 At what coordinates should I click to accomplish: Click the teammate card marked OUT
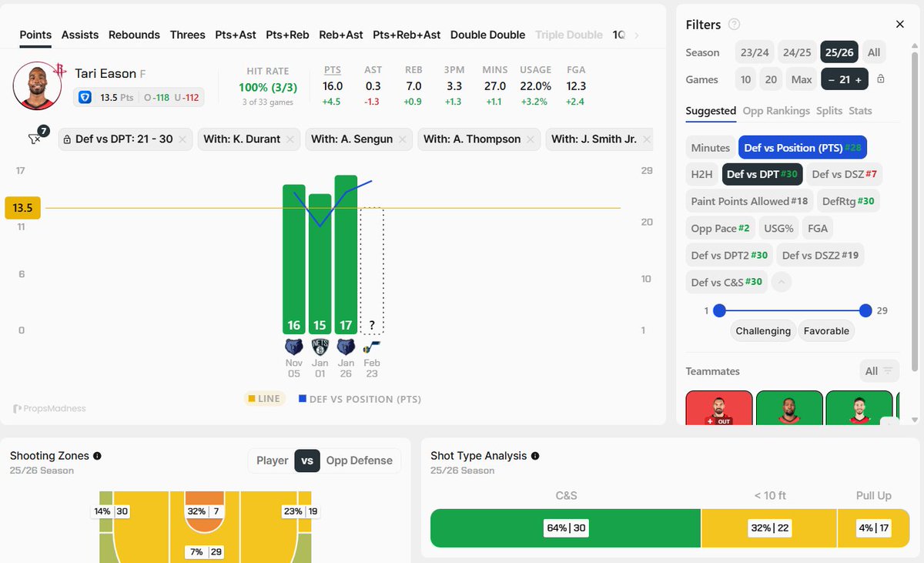pos(719,408)
